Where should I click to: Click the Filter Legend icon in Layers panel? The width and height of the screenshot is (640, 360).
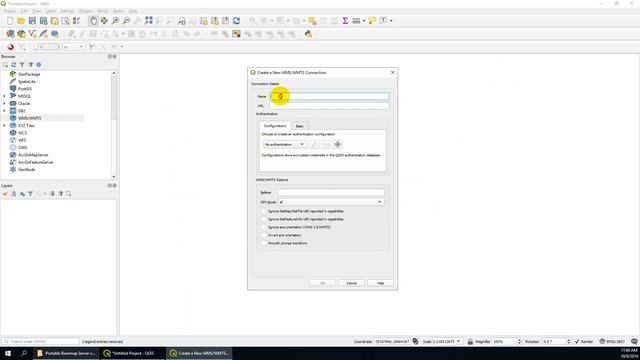pyautogui.click(x=30, y=194)
